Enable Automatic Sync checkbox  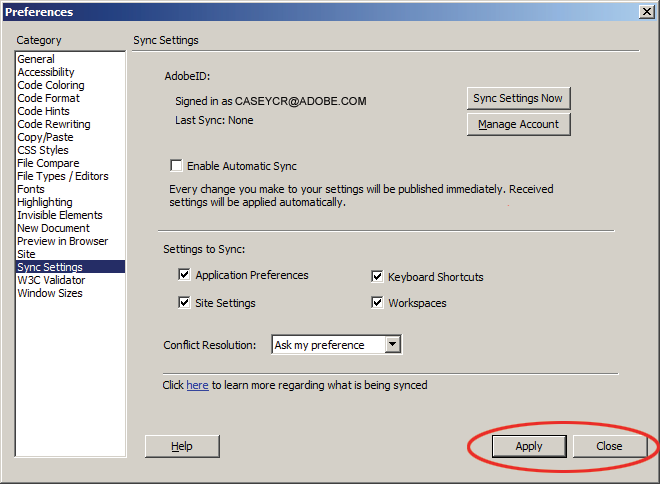[x=176, y=165]
